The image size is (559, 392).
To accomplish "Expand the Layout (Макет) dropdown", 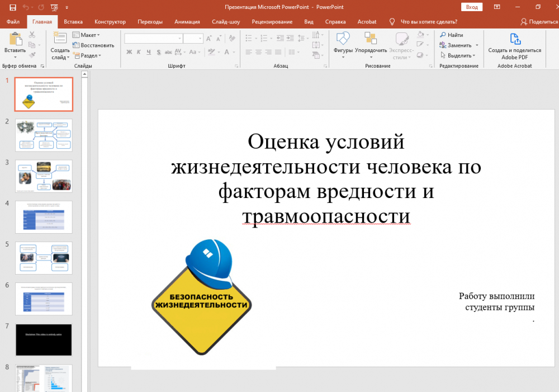I will (89, 35).
